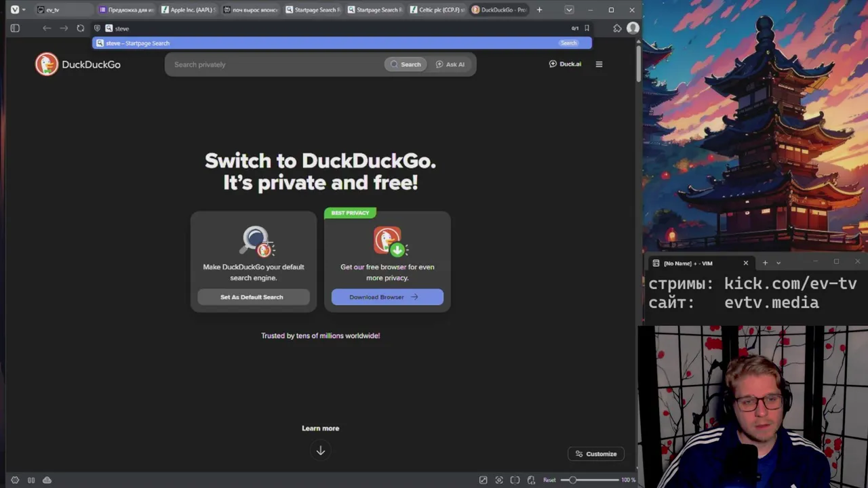Open Duck.ai link
This screenshot has height=488, width=868.
565,64
